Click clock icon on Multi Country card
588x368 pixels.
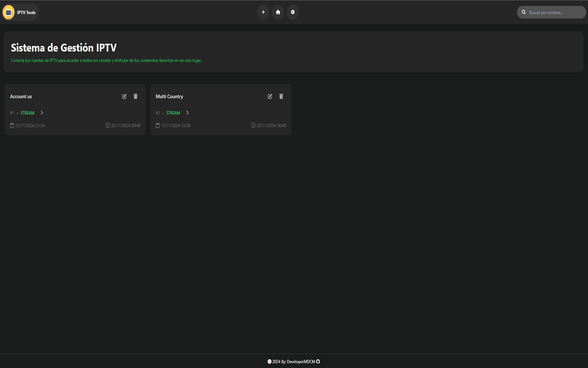tap(253, 126)
